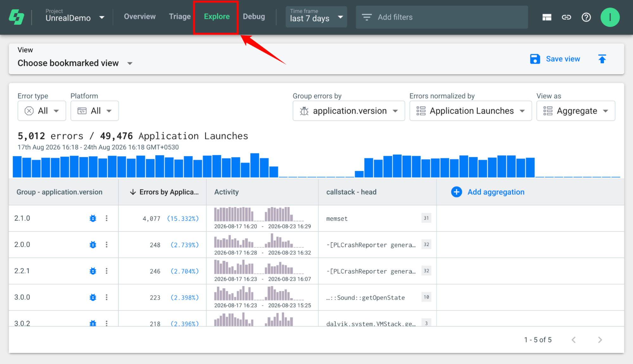The image size is (633, 364).
Task: Click the Activity column header
Action: [226, 192]
